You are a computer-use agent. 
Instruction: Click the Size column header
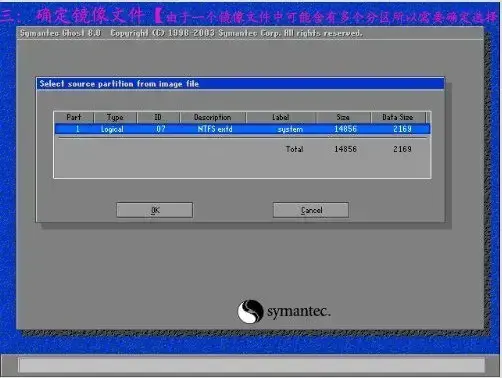point(343,117)
